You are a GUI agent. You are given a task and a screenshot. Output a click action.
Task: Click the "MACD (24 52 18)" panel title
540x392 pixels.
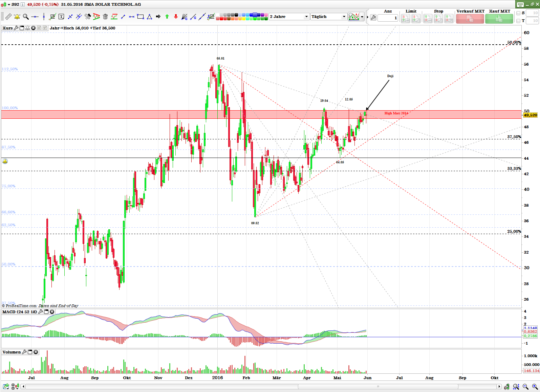pyautogui.click(x=20, y=312)
